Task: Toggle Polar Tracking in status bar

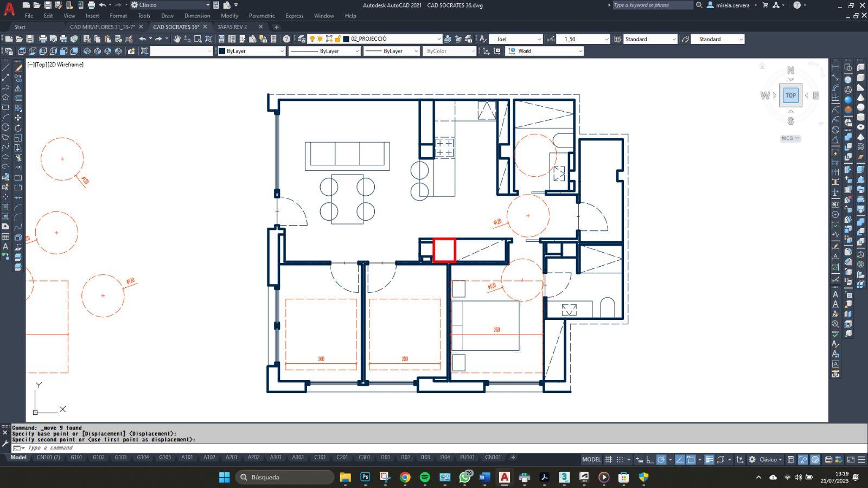Action: tap(661, 459)
